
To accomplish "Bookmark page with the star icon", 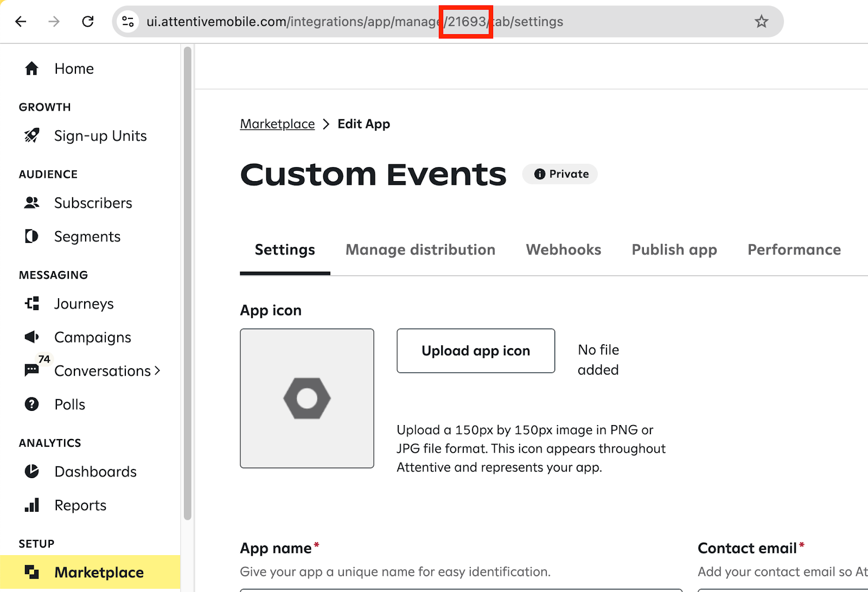I will pyautogui.click(x=761, y=22).
